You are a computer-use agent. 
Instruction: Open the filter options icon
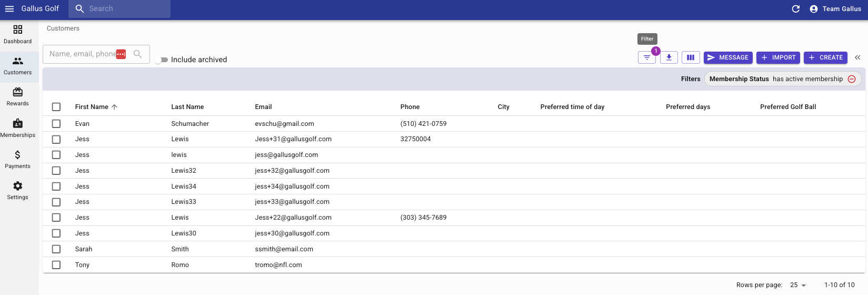coord(647,57)
